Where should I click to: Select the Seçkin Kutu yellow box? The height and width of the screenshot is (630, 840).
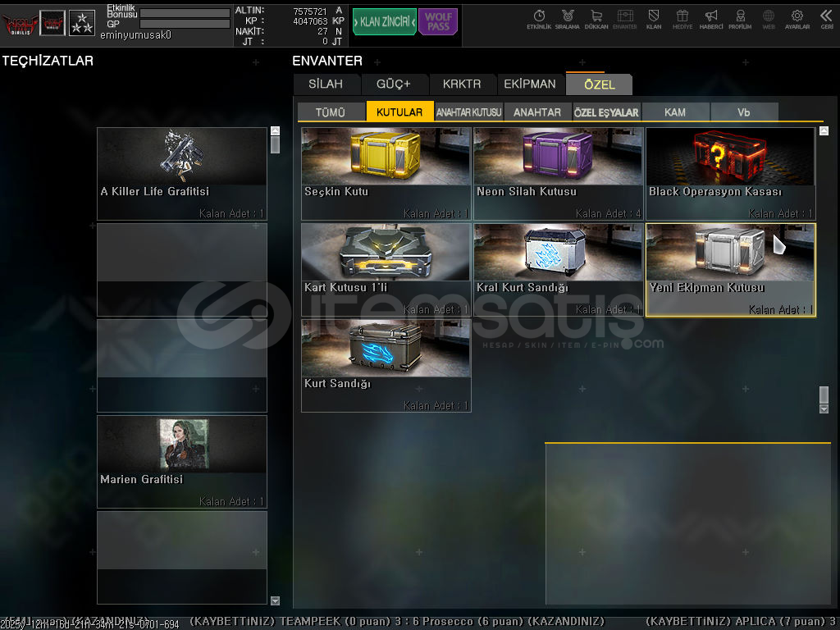point(386,174)
